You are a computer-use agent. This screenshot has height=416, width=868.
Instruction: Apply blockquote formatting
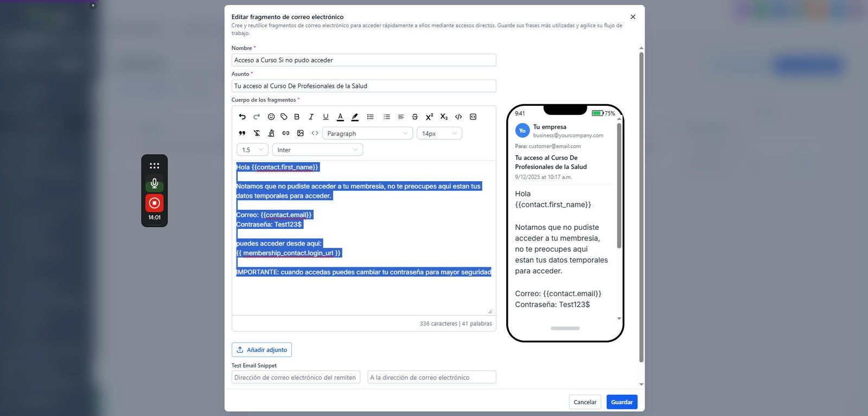point(242,133)
